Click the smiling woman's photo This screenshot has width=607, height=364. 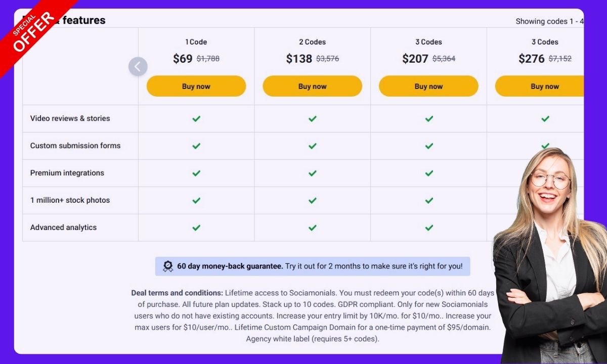coord(549,253)
